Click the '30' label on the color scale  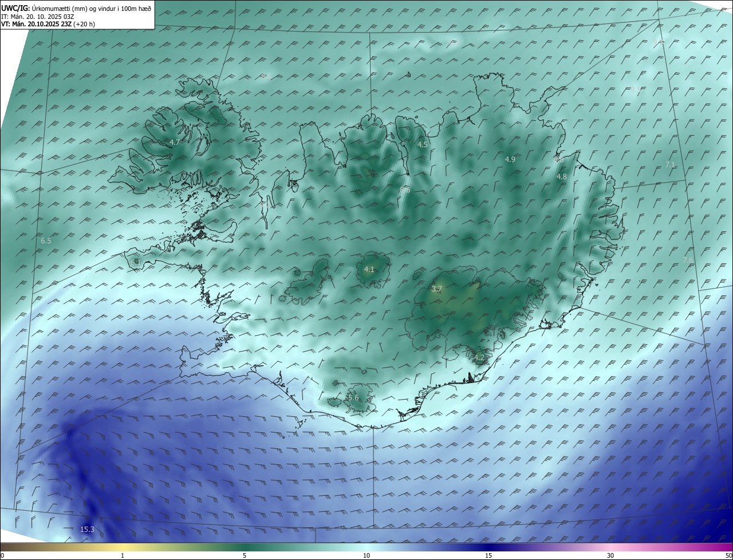click(x=610, y=555)
